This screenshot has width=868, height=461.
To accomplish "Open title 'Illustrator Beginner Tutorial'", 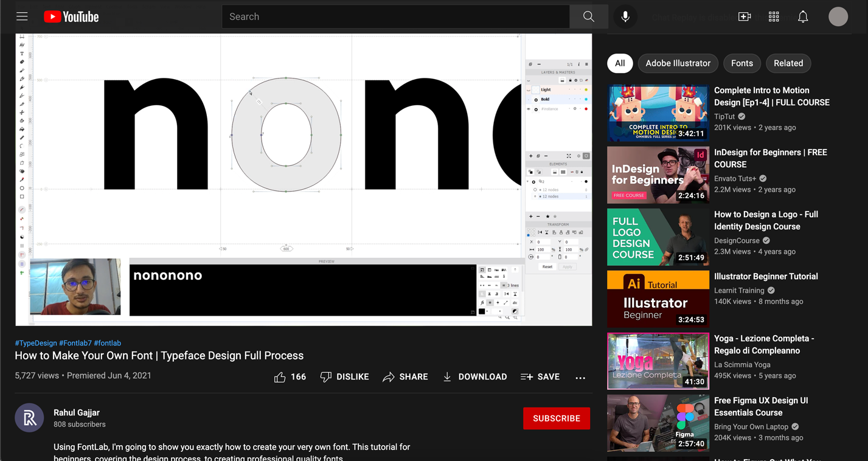I will tap(766, 276).
